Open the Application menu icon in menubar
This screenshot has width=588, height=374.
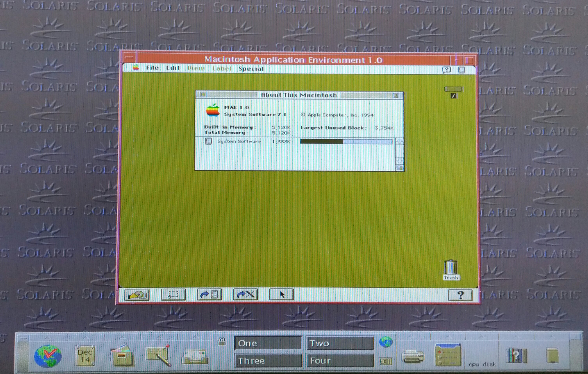tap(461, 70)
